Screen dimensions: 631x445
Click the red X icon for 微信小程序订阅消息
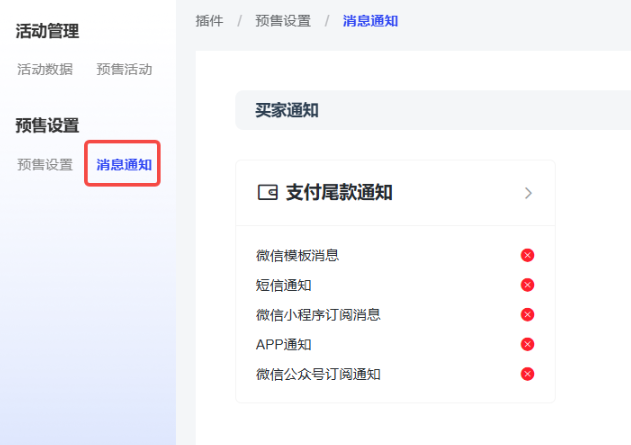[528, 315]
